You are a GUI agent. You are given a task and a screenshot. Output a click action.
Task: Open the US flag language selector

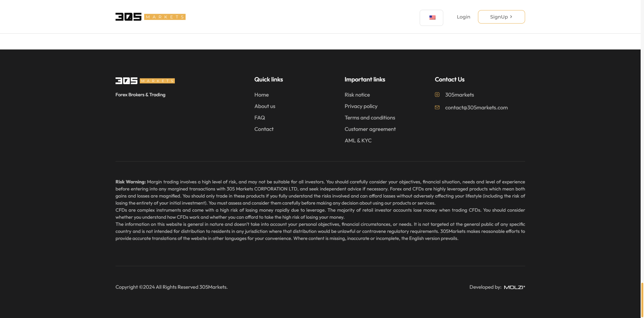432,17
